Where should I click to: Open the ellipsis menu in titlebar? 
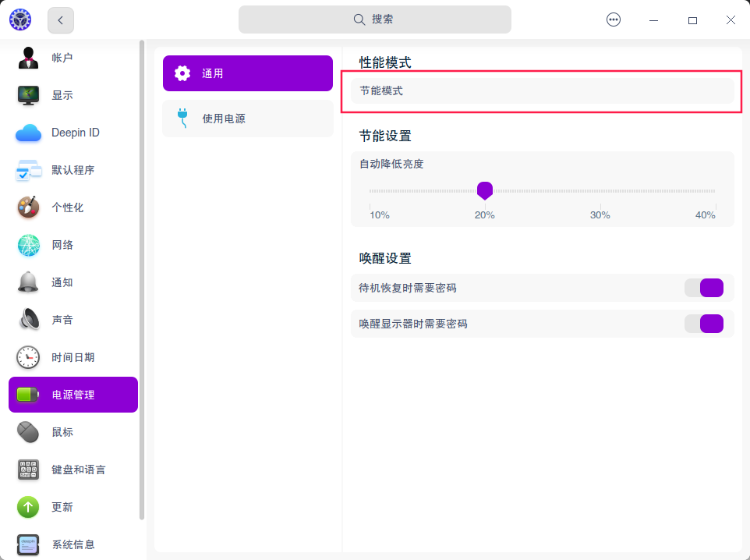point(614,19)
